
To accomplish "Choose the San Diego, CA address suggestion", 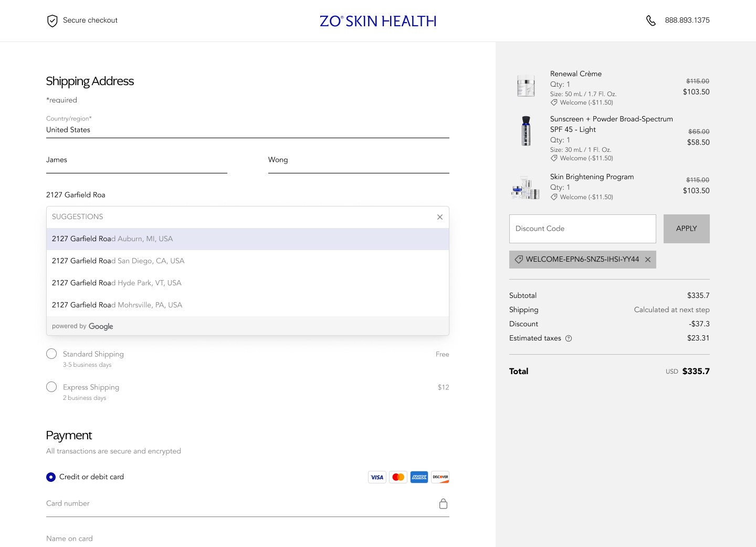I will [248, 261].
